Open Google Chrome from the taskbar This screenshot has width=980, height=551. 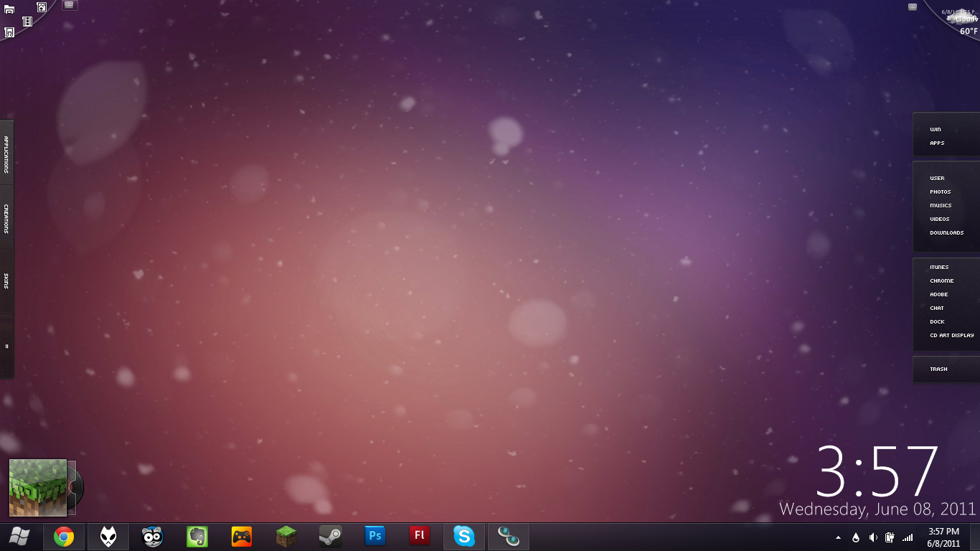coord(64,537)
